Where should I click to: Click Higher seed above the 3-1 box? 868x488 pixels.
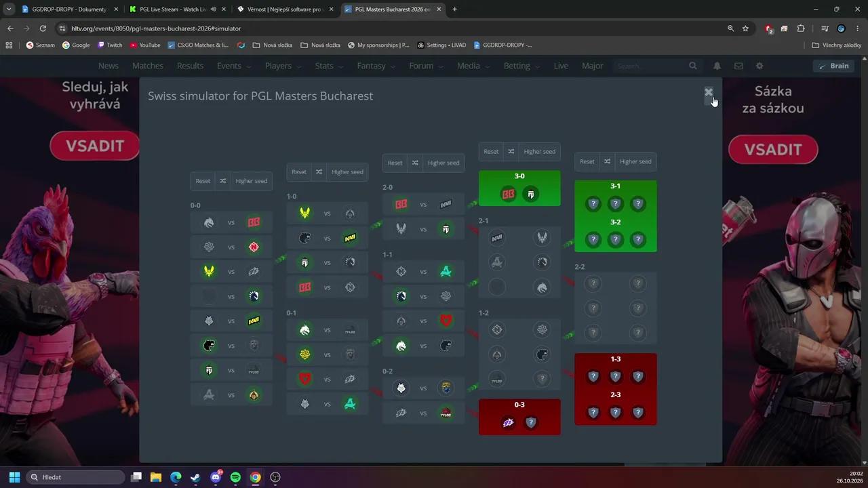click(635, 161)
